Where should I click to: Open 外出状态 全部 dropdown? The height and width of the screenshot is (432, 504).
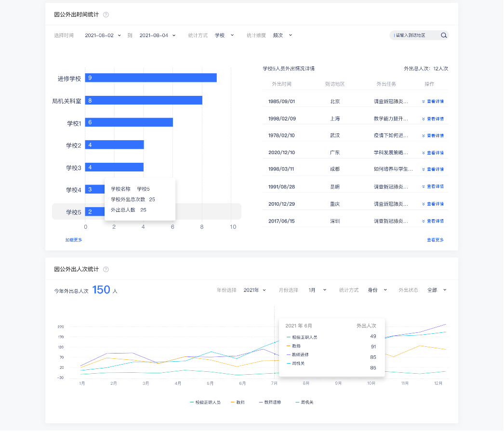[x=437, y=290]
